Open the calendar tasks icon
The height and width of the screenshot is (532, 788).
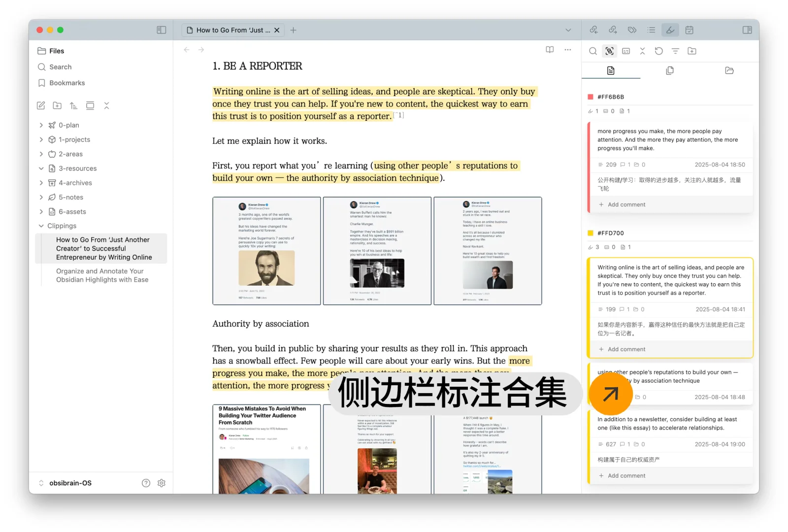click(689, 30)
